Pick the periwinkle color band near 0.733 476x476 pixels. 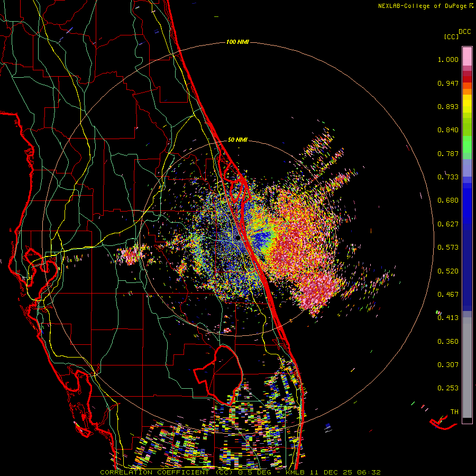coord(467,168)
